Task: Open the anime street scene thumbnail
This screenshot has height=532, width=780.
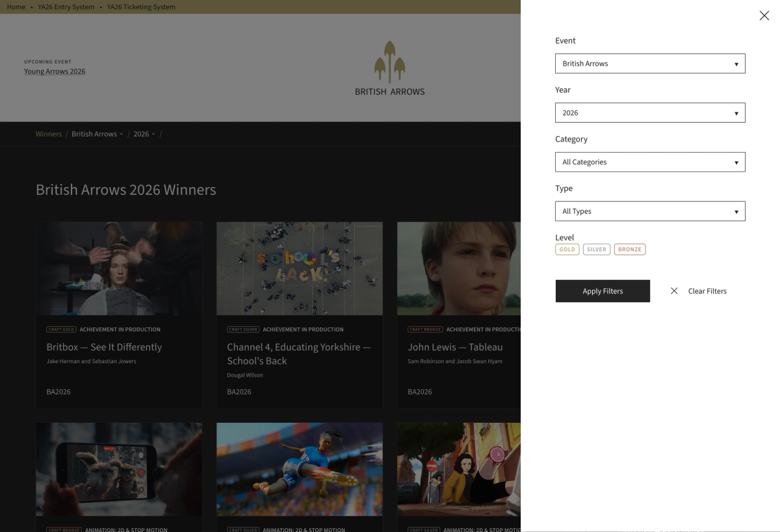Action: coord(459,470)
